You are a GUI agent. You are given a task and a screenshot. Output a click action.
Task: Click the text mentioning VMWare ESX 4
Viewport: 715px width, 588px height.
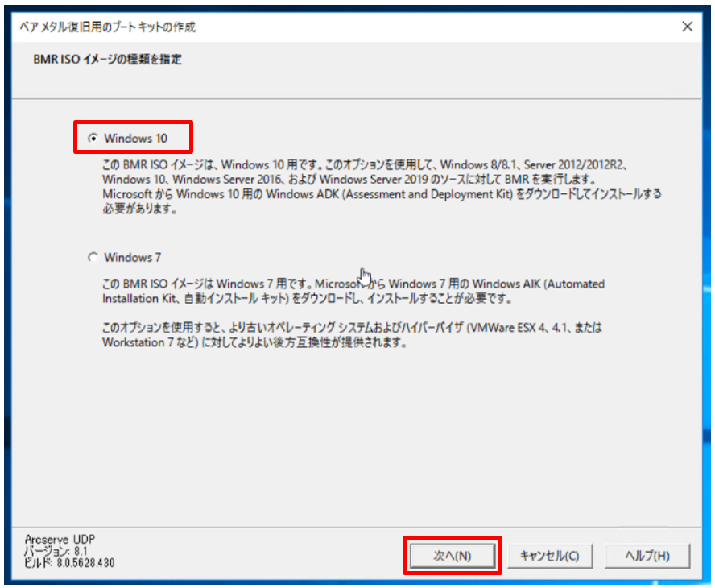pos(352,335)
